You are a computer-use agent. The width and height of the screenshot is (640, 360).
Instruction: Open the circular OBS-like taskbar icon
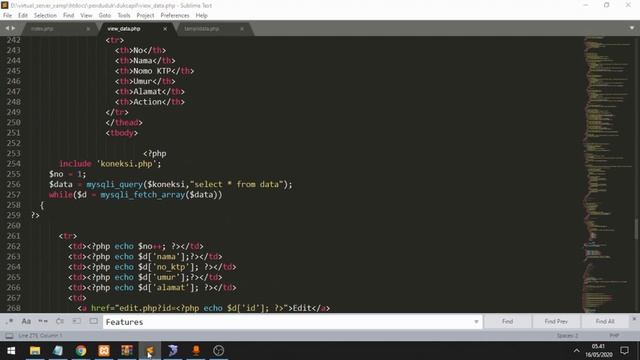[218, 351]
